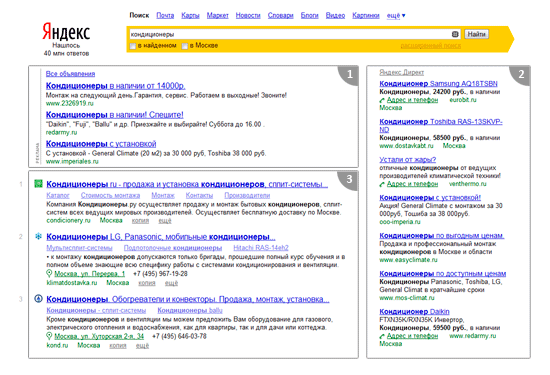Click 'www.mos-climat.ru' green URL text
The height and width of the screenshot is (375, 550).
point(407,298)
